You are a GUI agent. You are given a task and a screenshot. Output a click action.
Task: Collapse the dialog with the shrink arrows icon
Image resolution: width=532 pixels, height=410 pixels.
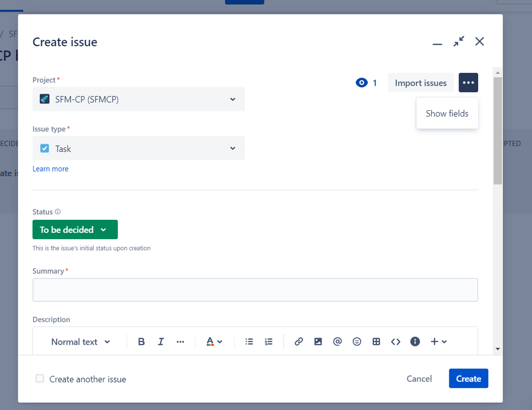tap(459, 42)
